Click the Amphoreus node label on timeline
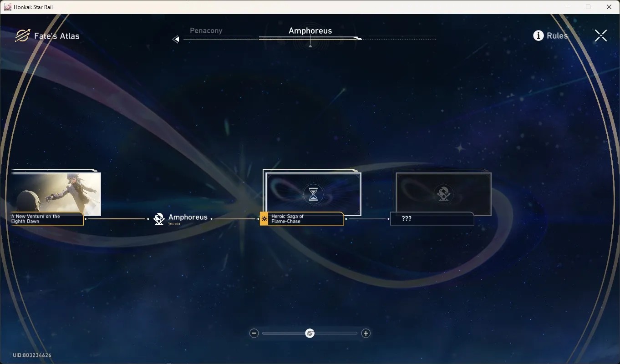 188,217
